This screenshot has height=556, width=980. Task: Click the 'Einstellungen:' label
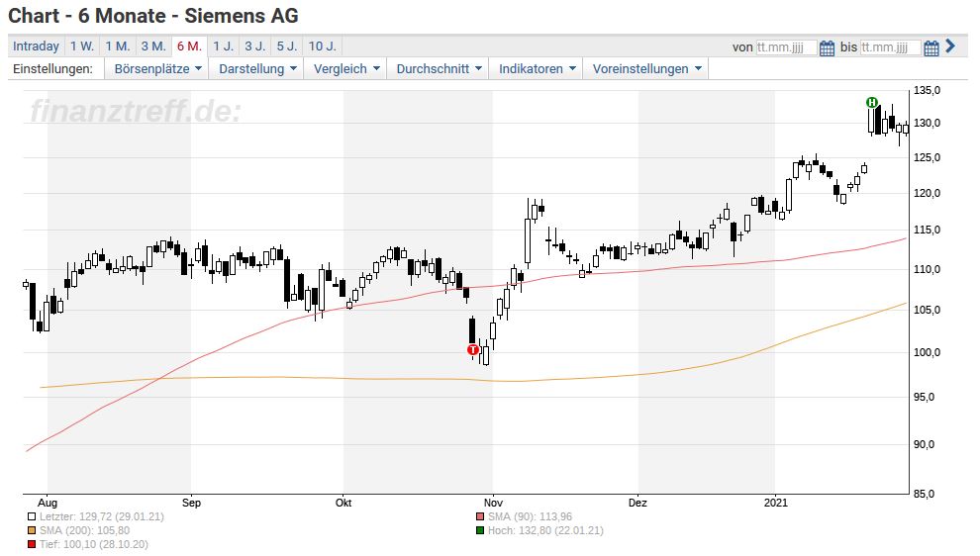pyautogui.click(x=52, y=68)
